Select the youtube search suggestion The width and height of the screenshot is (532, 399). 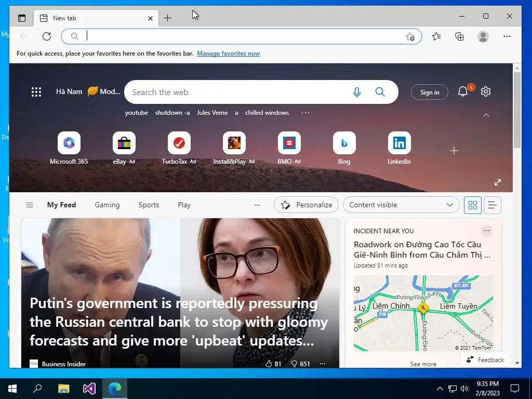(x=137, y=113)
